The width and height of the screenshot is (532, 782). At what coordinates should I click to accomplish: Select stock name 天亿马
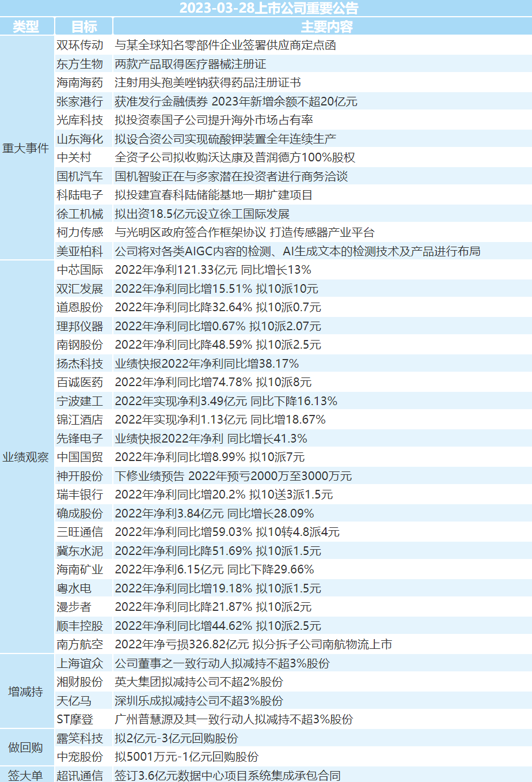click(74, 701)
